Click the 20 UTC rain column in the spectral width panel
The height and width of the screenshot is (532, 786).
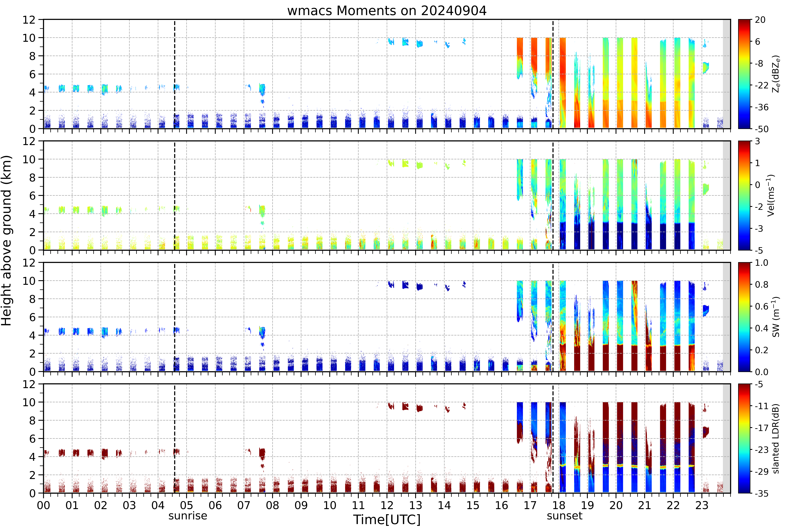620,326
